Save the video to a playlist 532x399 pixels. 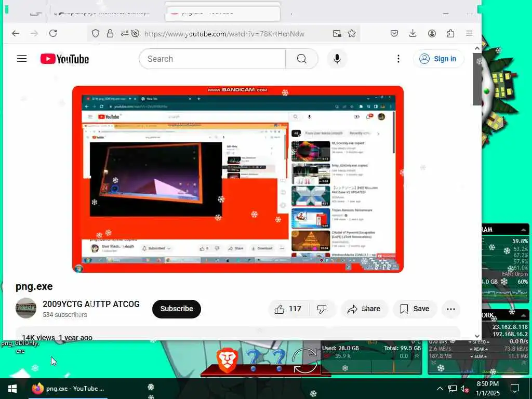pyautogui.click(x=415, y=309)
